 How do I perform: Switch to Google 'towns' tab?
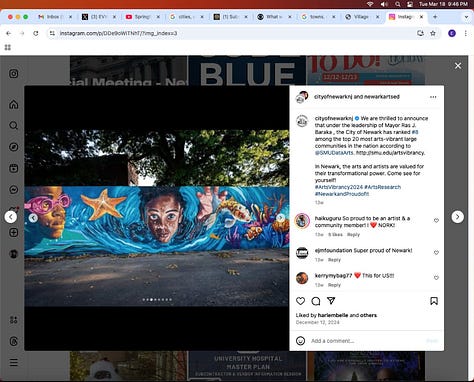coord(318,17)
